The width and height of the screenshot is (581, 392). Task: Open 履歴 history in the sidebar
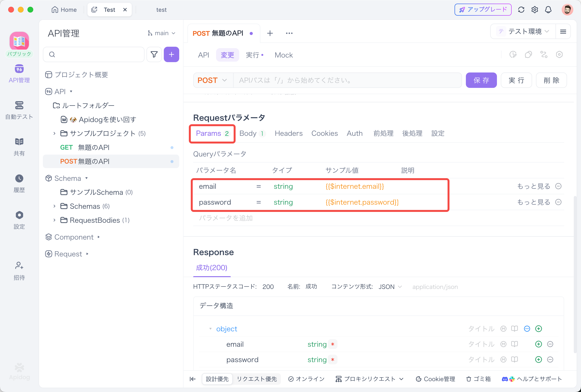click(19, 183)
